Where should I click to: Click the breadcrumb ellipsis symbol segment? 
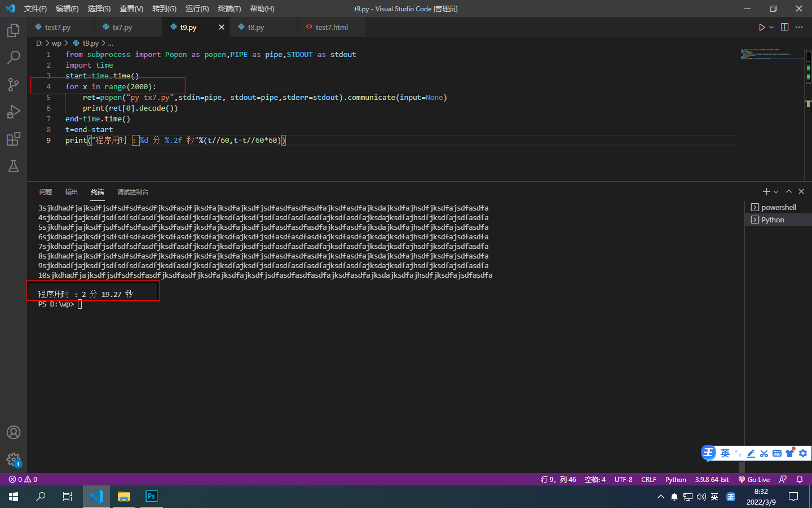(111, 43)
